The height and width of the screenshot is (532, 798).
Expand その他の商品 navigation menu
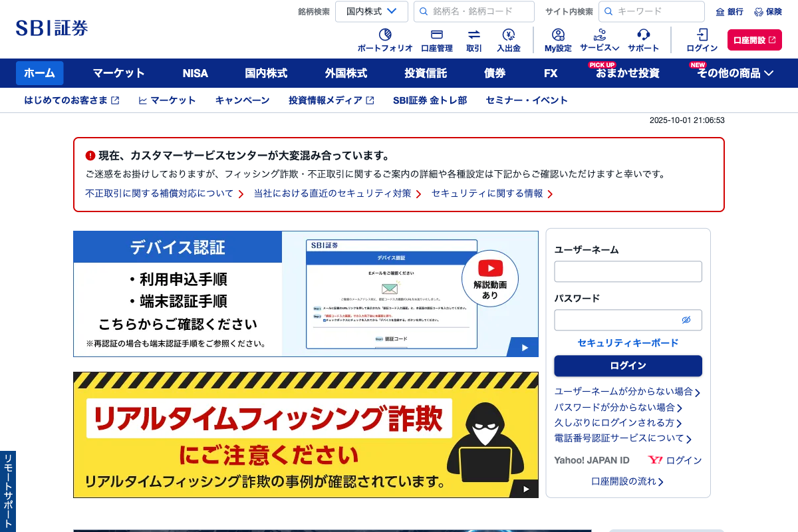coord(735,73)
